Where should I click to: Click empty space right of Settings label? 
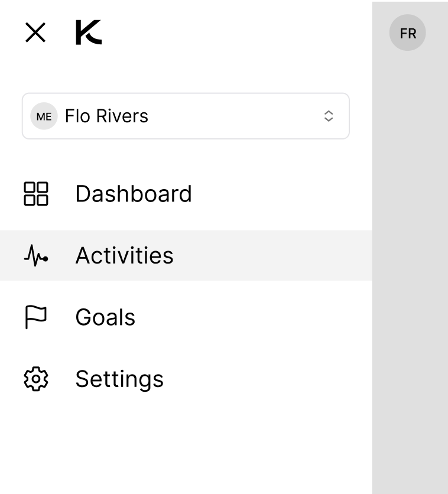point(266,379)
